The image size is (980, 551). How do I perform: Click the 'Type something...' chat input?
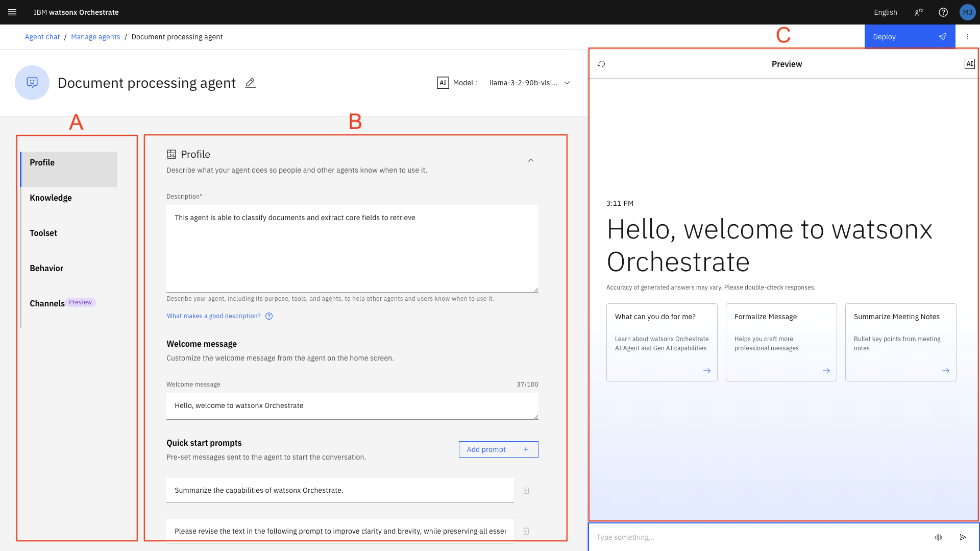pos(761,537)
